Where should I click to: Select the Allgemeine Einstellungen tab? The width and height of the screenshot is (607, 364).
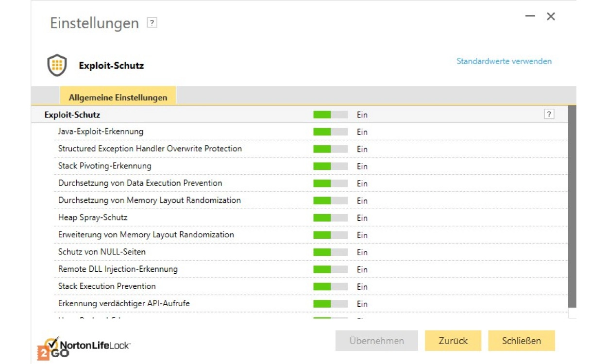(118, 97)
